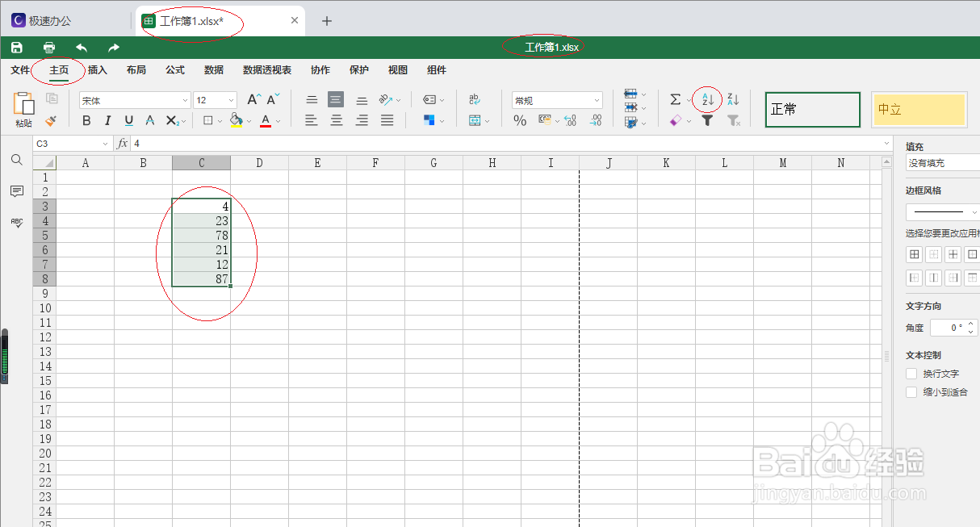The image size is (980, 527).
Task: Enable the 换行文字 checkbox
Action: pyautogui.click(x=912, y=374)
